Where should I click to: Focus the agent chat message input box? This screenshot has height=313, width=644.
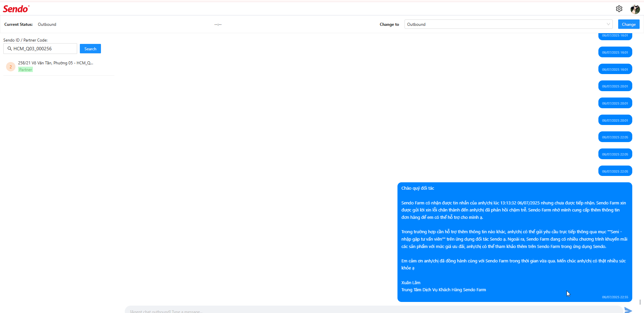tap(374, 310)
